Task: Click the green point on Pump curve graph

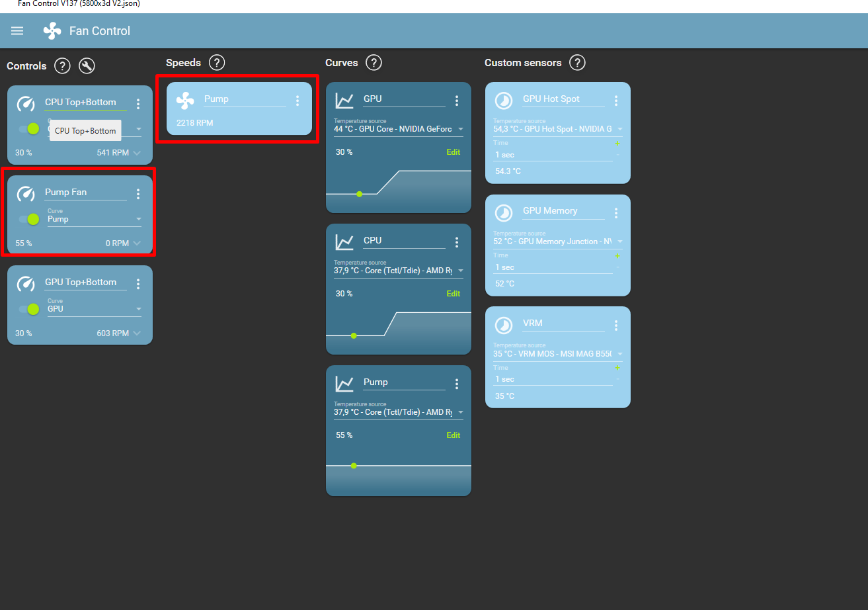Action: point(354,466)
